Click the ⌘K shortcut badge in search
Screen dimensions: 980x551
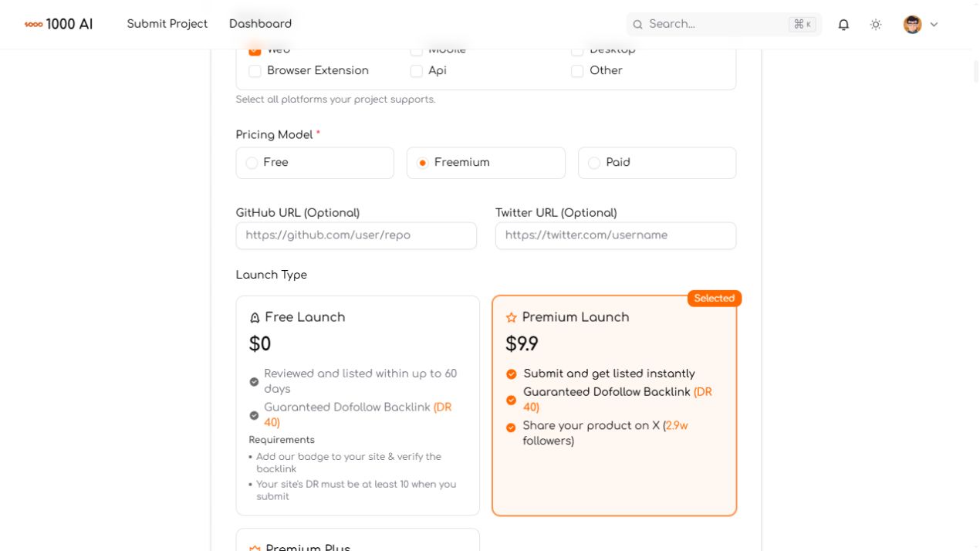pyautogui.click(x=803, y=24)
